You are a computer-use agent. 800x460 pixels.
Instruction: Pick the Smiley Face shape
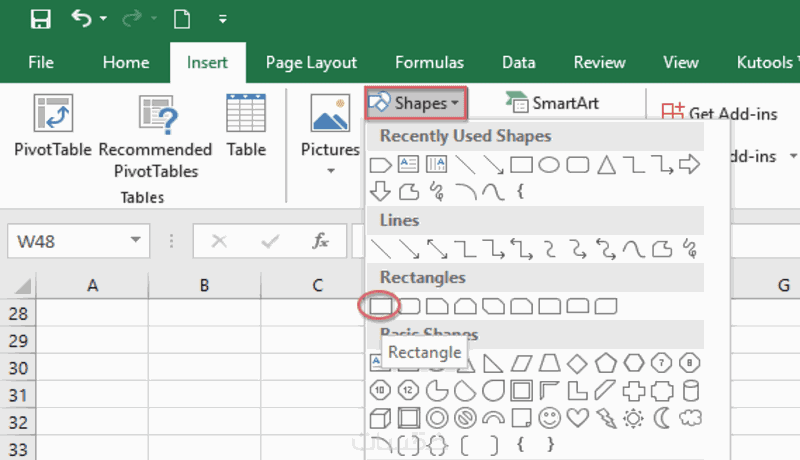[x=550, y=416]
